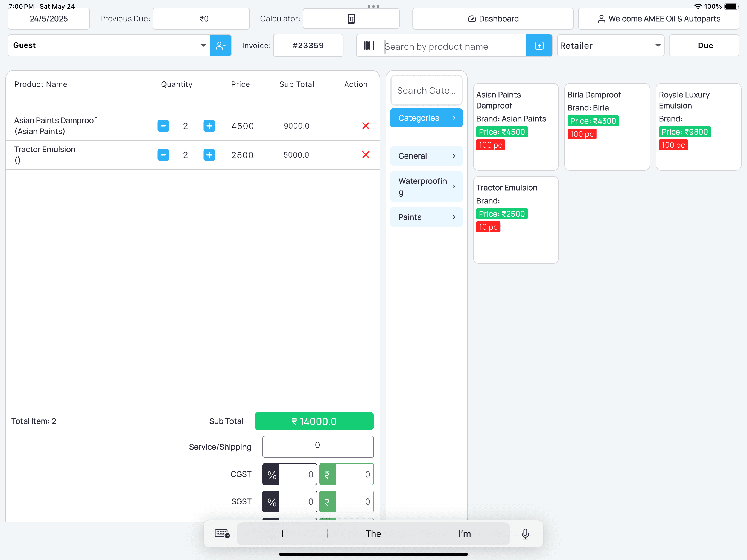Click the Product Name column header
Viewport: 747px width, 560px height.
point(40,84)
